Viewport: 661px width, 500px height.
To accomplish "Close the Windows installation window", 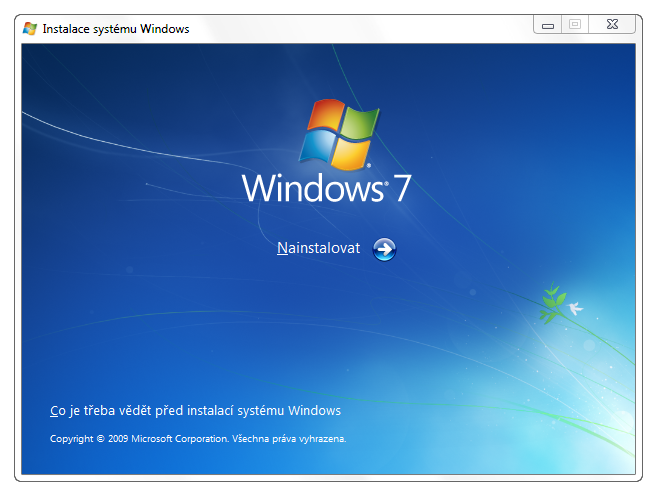I will click(x=612, y=24).
